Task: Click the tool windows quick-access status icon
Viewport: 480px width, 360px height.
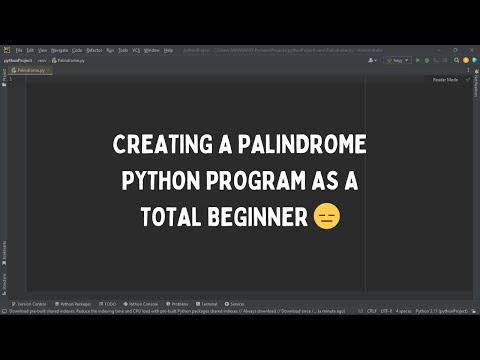Action: click(4, 311)
